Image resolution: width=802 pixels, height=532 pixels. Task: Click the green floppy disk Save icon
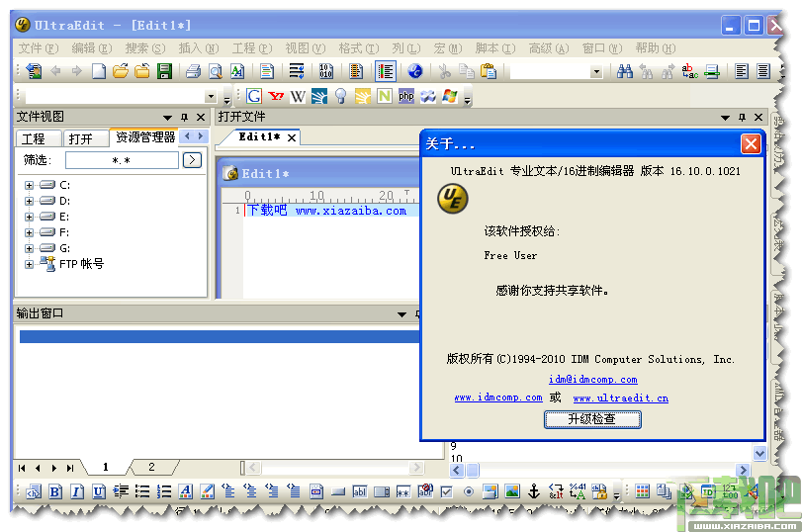[164, 71]
